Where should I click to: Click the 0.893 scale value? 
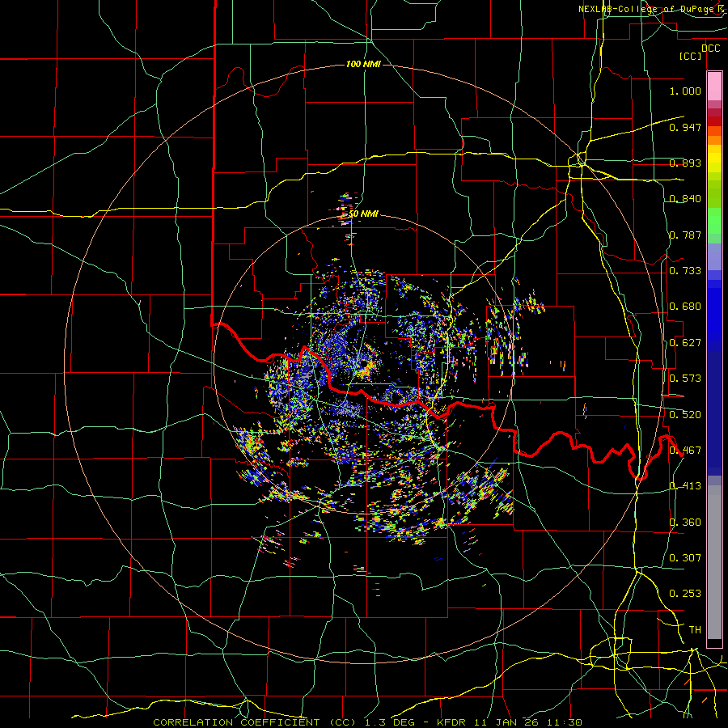click(685, 163)
